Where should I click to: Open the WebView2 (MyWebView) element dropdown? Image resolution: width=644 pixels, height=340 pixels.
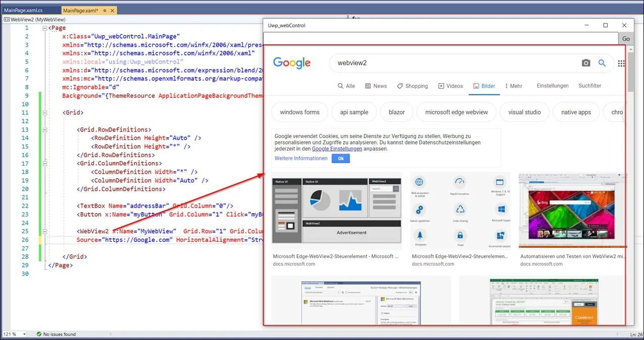tap(35, 19)
